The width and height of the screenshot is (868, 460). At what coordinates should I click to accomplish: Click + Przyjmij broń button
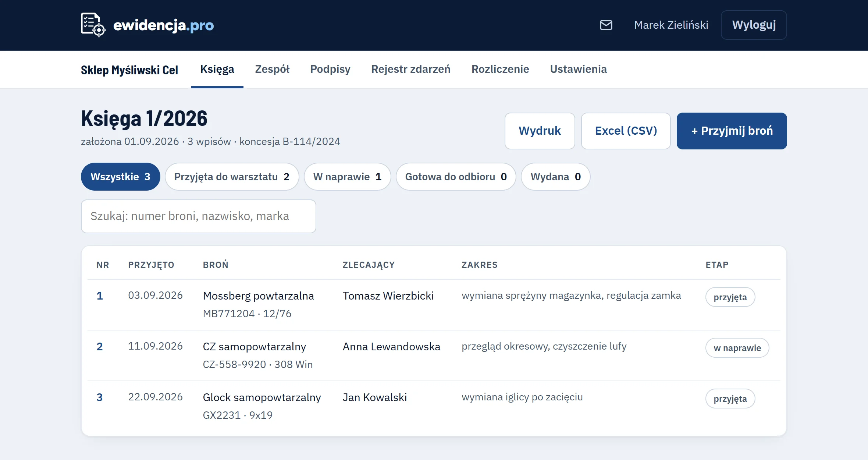click(732, 131)
